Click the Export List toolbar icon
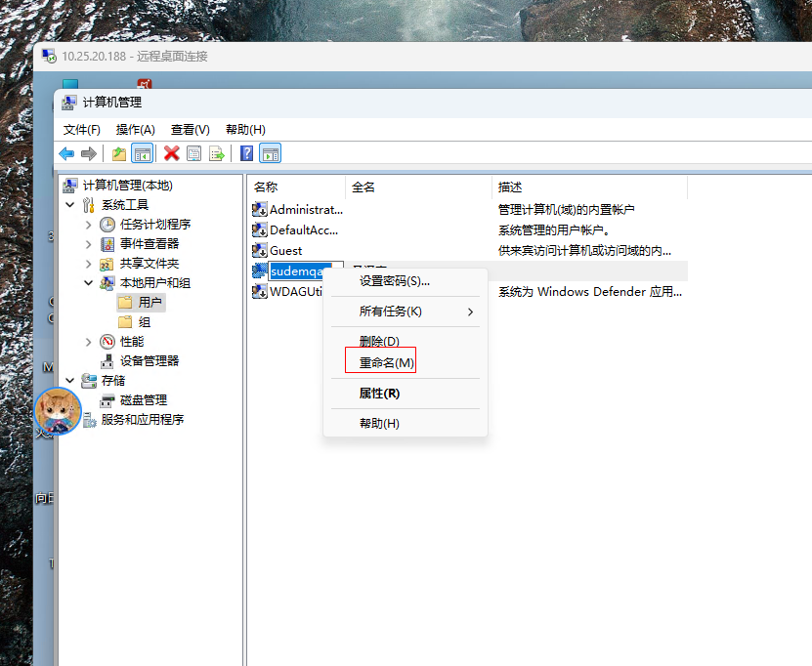 point(217,153)
